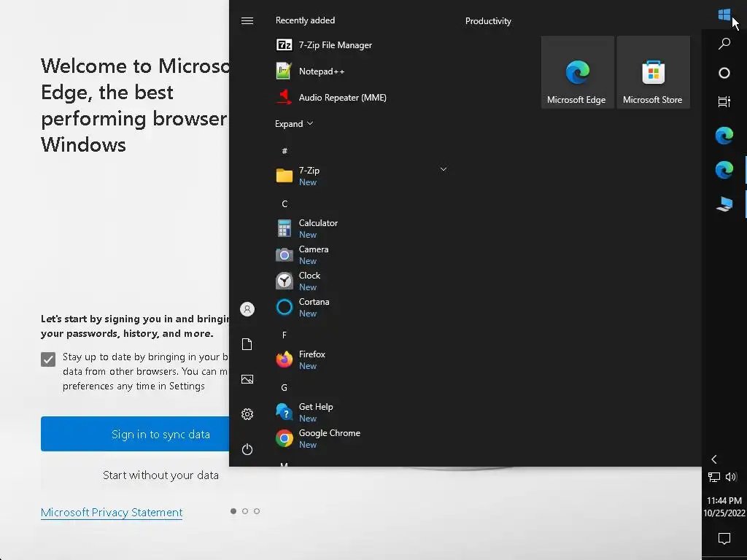Click the Recently added header
This screenshot has height=560, width=747.
[306, 20]
